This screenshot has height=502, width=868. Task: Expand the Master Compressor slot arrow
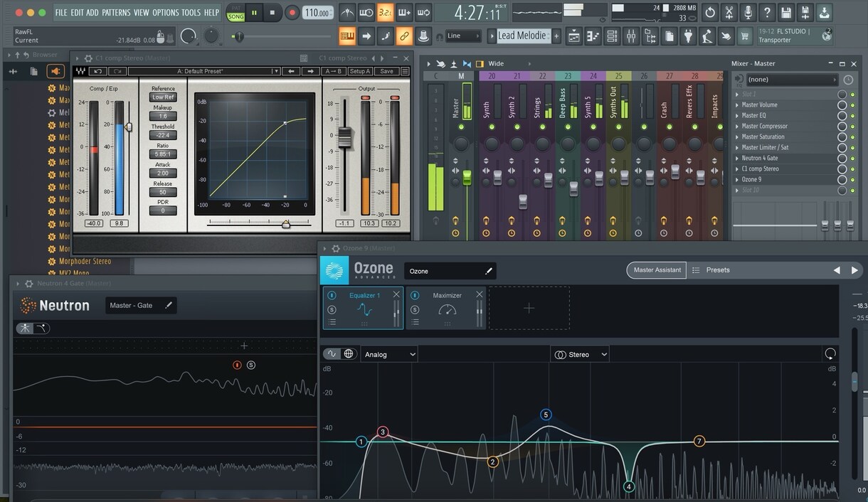point(737,126)
